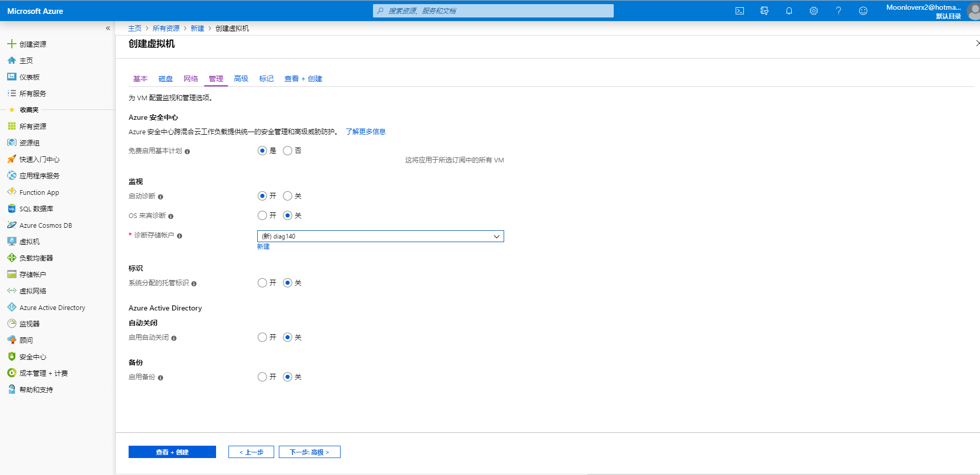Click the Function App lightning icon
The image size is (980, 475).
tap(11, 192)
